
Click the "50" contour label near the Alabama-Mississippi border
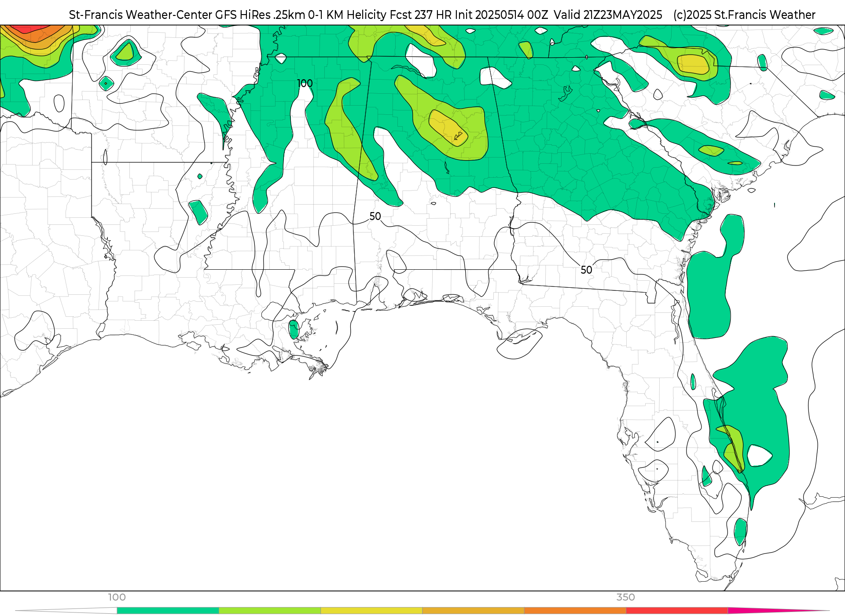click(375, 216)
